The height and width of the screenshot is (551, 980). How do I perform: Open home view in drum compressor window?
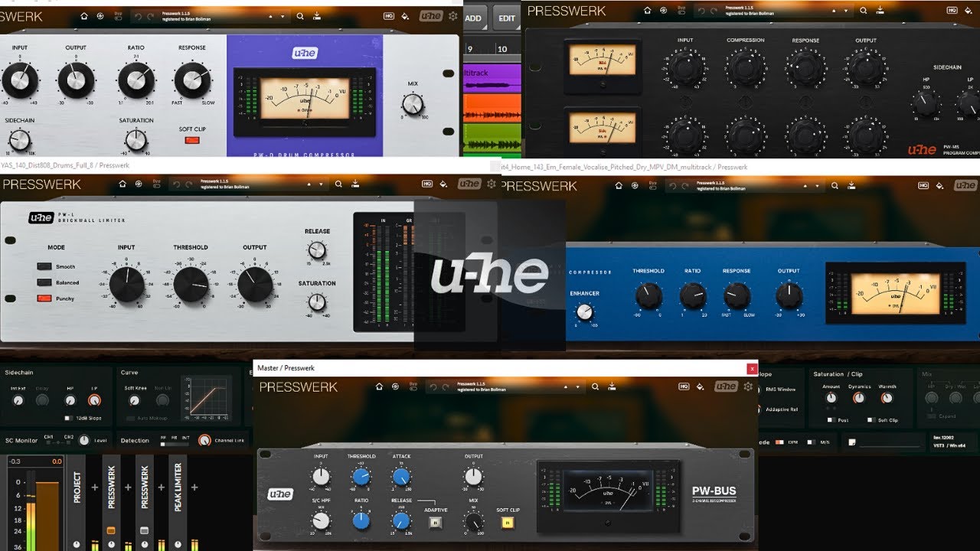coord(84,15)
